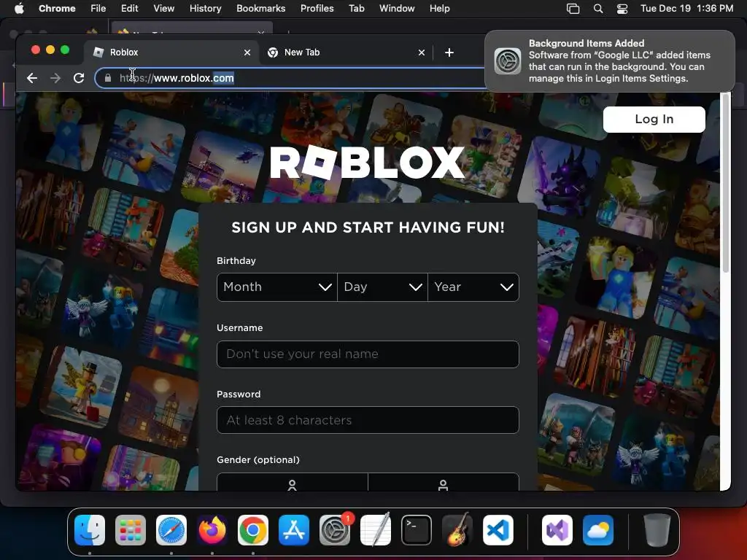Select the male gender icon option
This screenshot has width=747, height=560.
tap(443, 483)
